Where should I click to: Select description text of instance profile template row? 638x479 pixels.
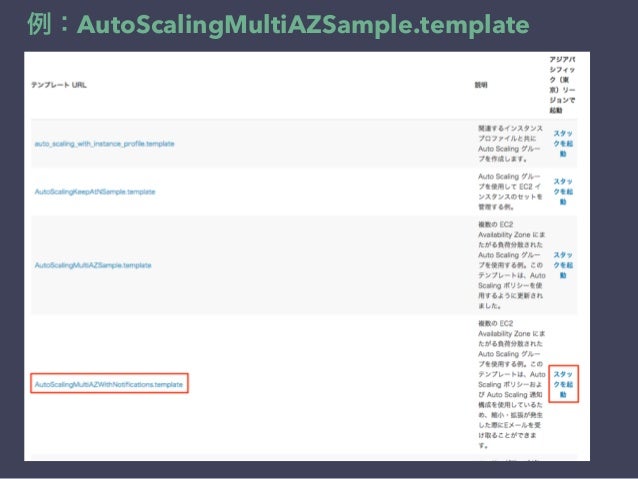(511, 144)
